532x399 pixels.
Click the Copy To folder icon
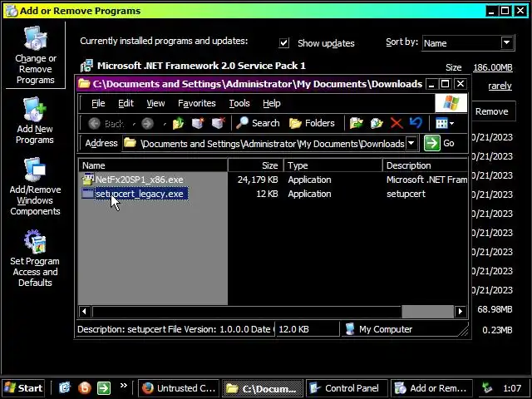377,124
